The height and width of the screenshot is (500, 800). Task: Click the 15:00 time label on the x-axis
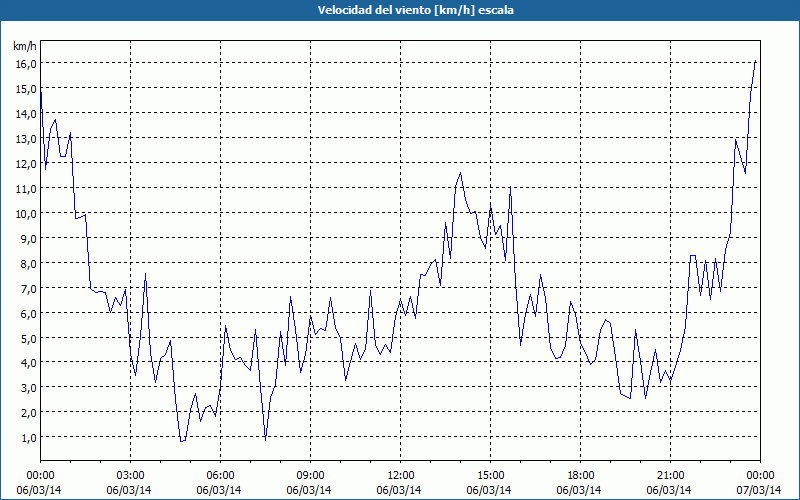click(x=490, y=476)
